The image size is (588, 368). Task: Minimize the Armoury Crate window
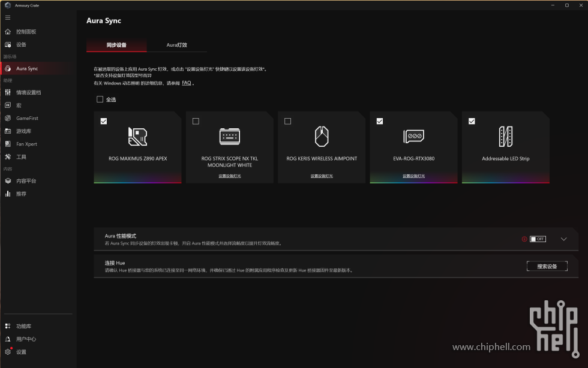[x=553, y=5]
